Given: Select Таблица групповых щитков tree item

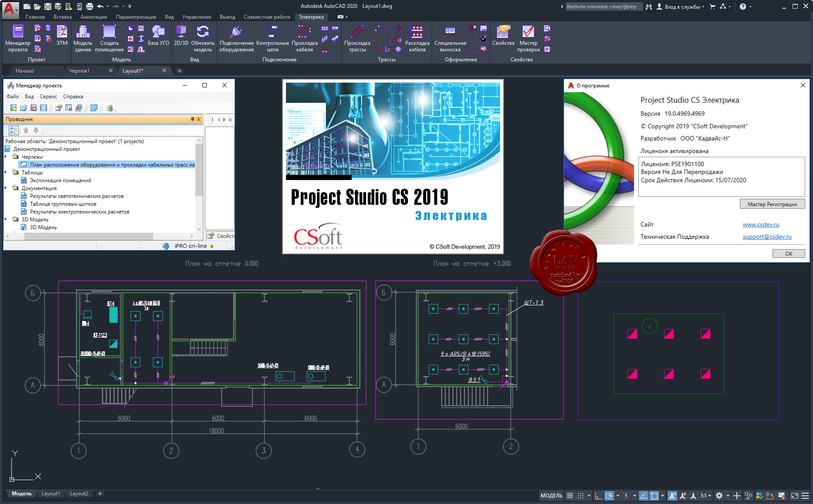Looking at the screenshot, I should [x=63, y=204].
